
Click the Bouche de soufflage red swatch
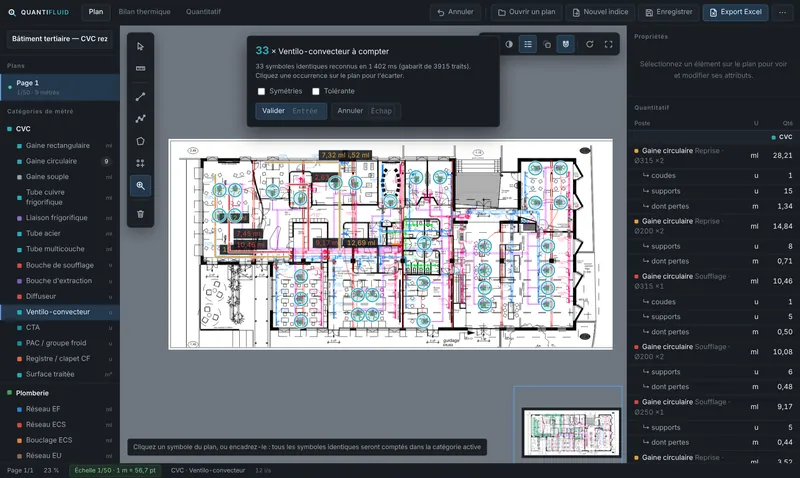click(x=19, y=265)
